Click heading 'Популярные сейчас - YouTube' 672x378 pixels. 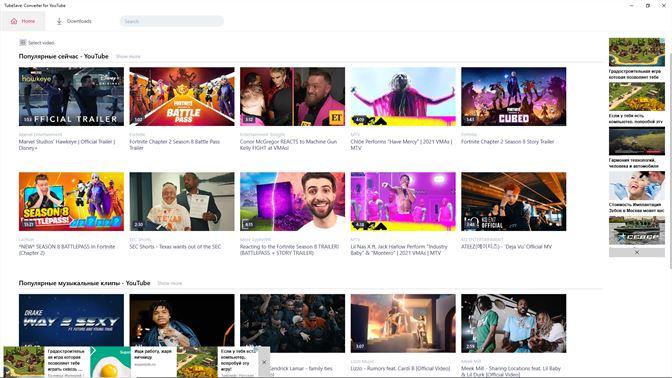[x=63, y=56]
